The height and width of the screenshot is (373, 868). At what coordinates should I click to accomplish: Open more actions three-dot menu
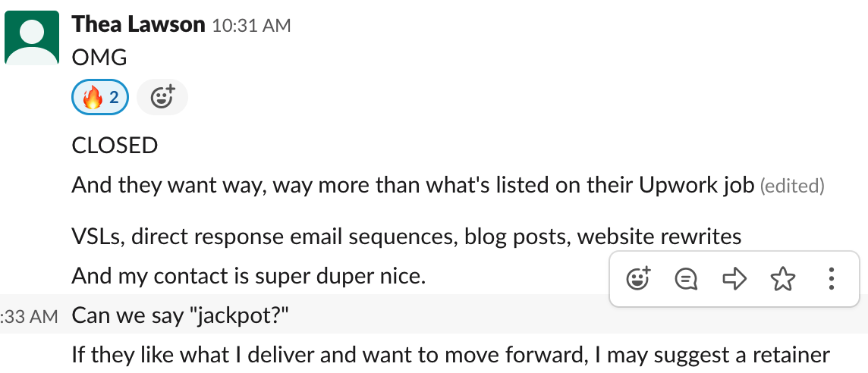click(x=831, y=278)
